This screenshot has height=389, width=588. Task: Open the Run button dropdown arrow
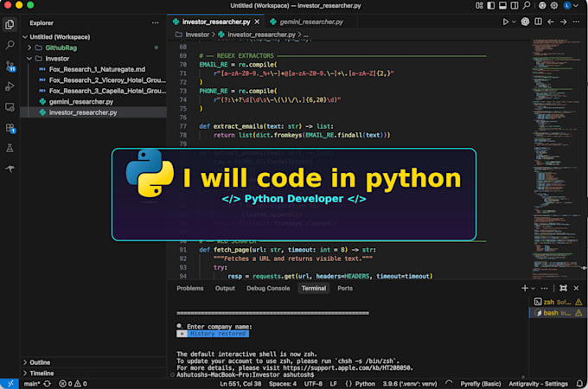point(514,22)
